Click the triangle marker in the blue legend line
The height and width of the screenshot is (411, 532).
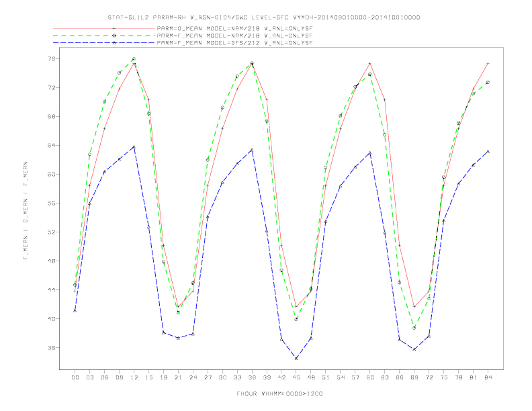pyautogui.click(x=114, y=43)
